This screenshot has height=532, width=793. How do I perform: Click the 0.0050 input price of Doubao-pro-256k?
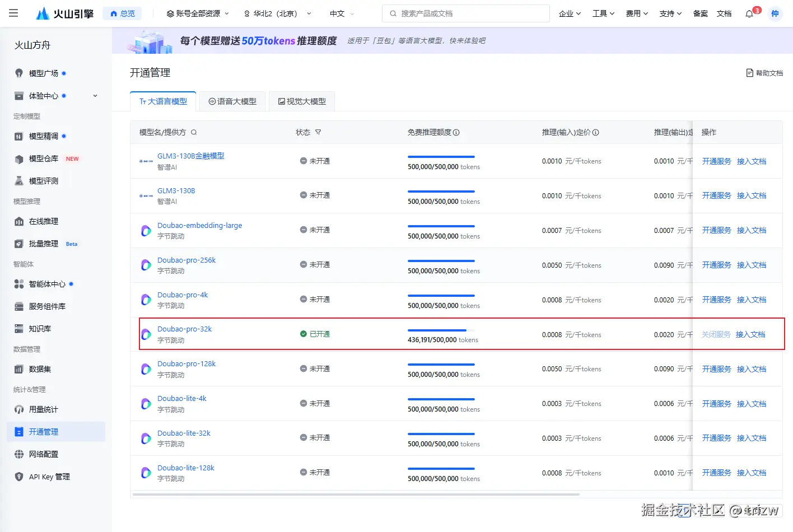(x=552, y=265)
